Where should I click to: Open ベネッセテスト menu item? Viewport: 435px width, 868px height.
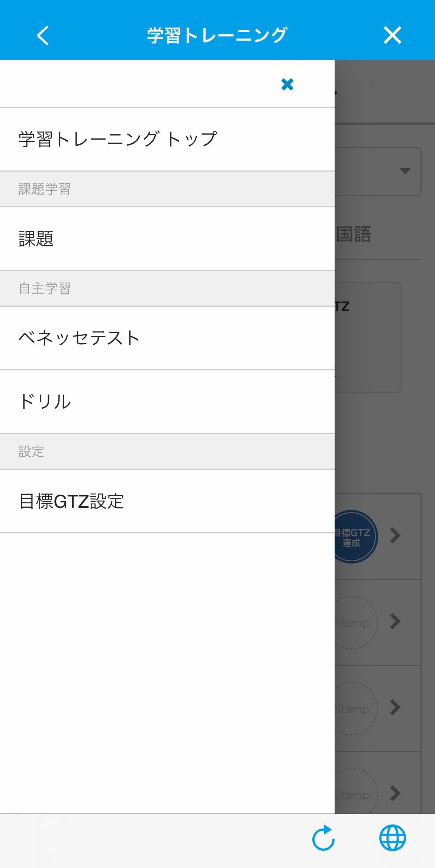167,338
